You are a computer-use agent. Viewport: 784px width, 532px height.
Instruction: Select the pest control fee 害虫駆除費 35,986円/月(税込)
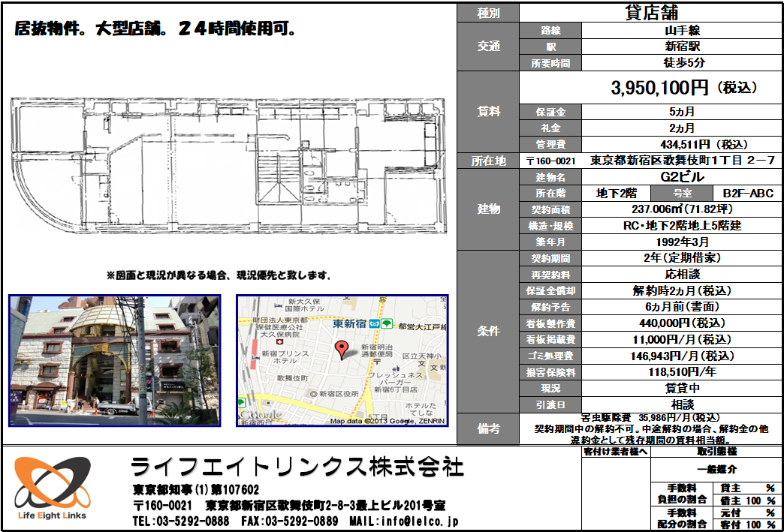[650, 417]
